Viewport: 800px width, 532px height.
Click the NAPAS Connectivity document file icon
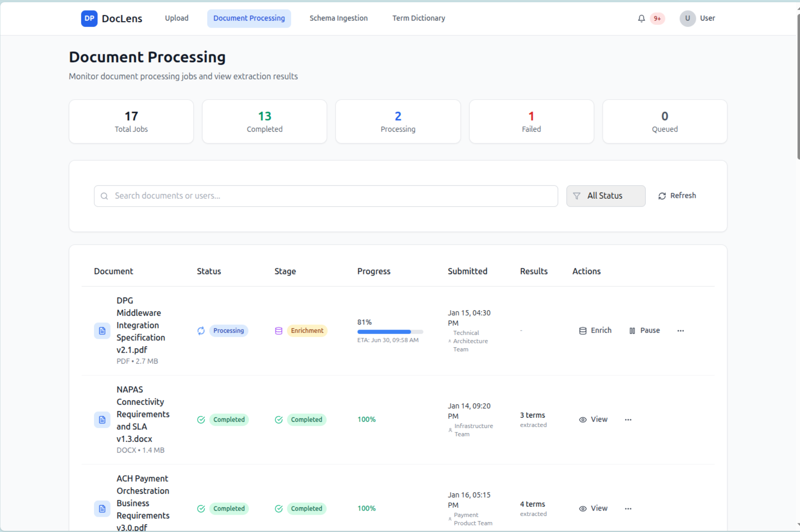pyautogui.click(x=102, y=420)
